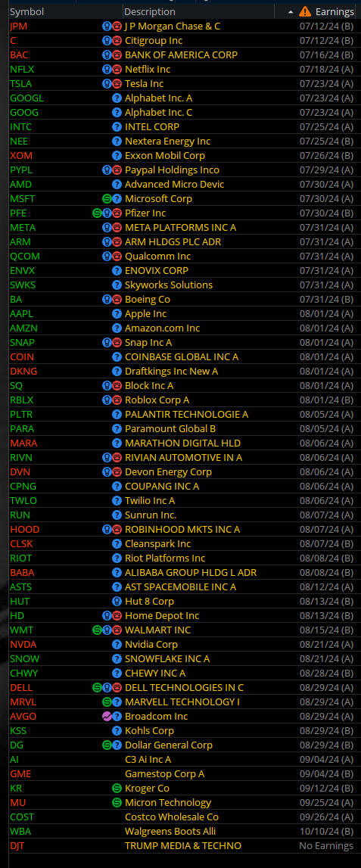
Task: Select the CLSK symbol
Action: (22, 544)
